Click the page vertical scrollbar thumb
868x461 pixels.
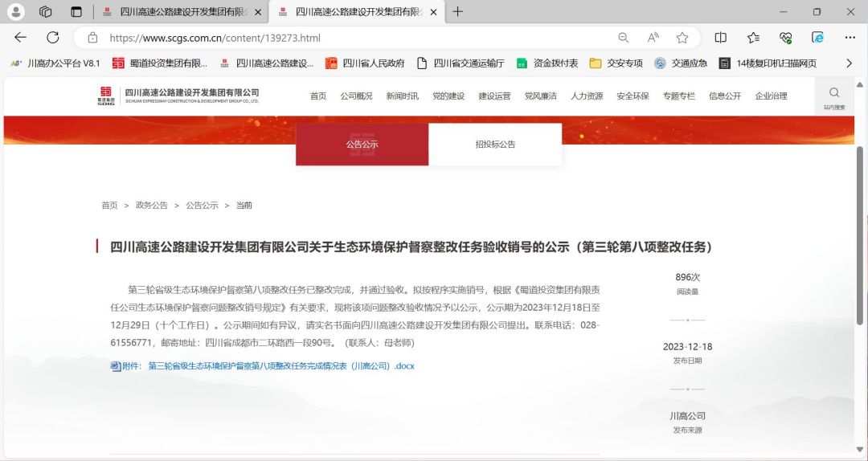(860, 235)
